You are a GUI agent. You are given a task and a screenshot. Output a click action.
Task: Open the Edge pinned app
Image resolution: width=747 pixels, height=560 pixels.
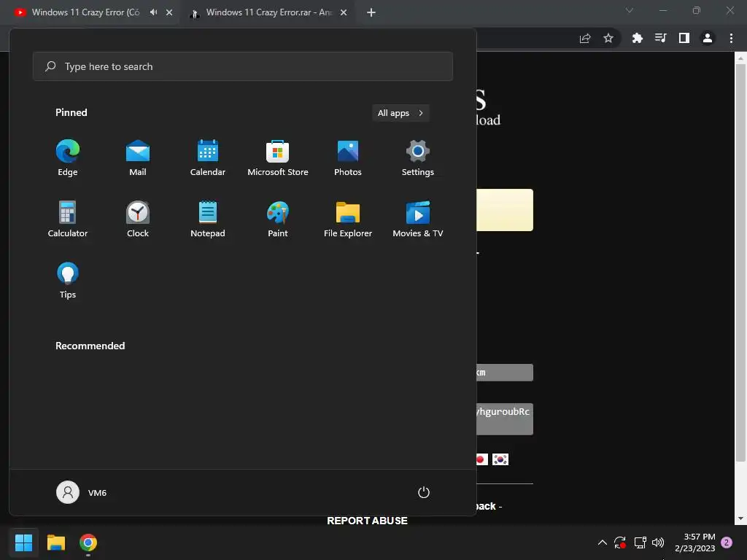click(68, 158)
